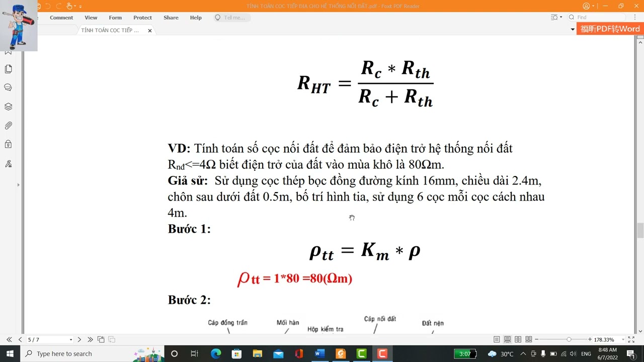This screenshot has height=362, width=644.
Task: Open the 178.33% zoom level dropdown
Action: click(x=623, y=340)
